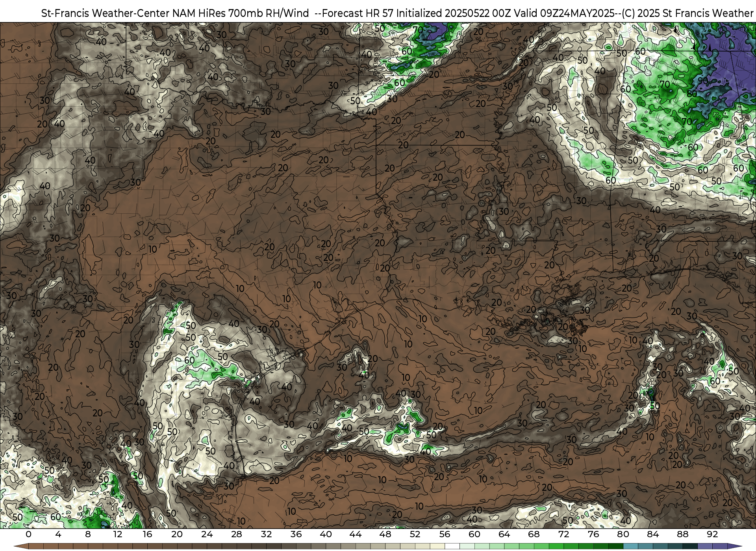
Task: Click the colorbar label "56"
Action: click(x=445, y=534)
